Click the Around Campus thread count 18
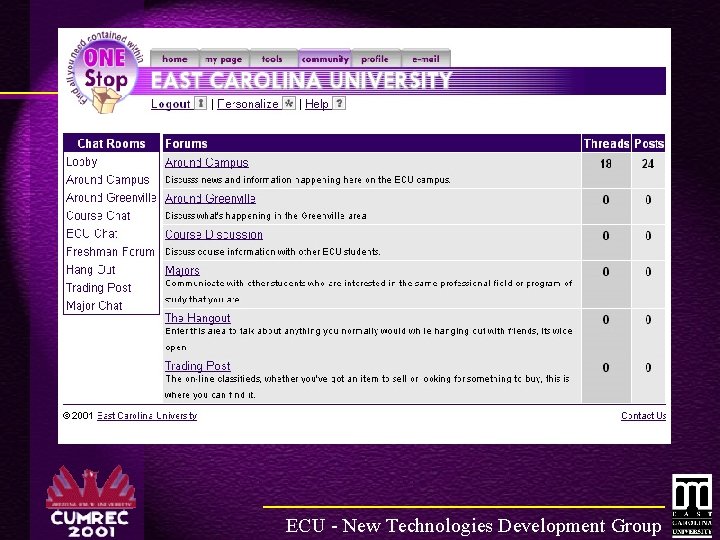Image resolution: width=720 pixels, height=540 pixels. (606, 164)
